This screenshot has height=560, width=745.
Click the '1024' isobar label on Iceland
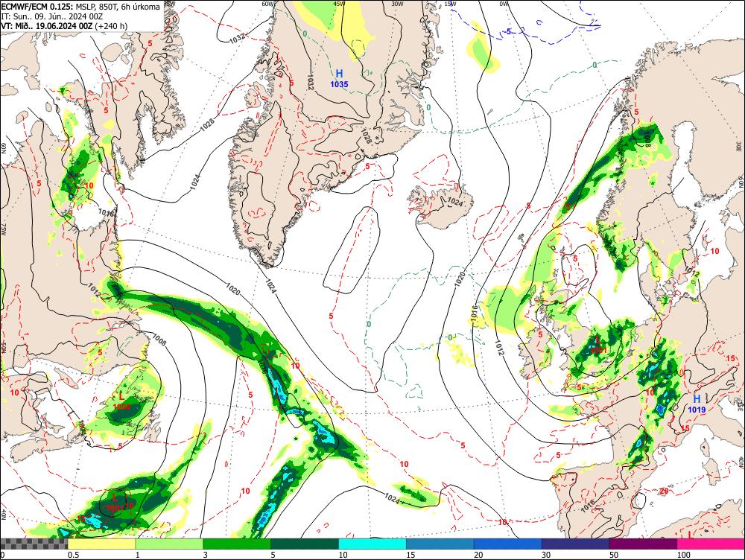coord(455,202)
